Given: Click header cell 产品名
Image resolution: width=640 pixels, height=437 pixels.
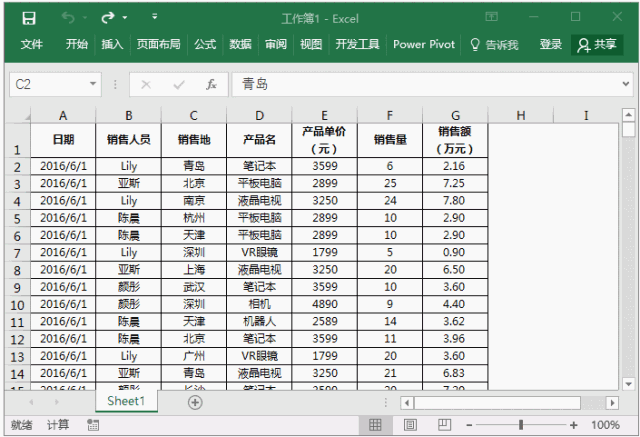Looking at the screenshot, I should click(259, 140).
